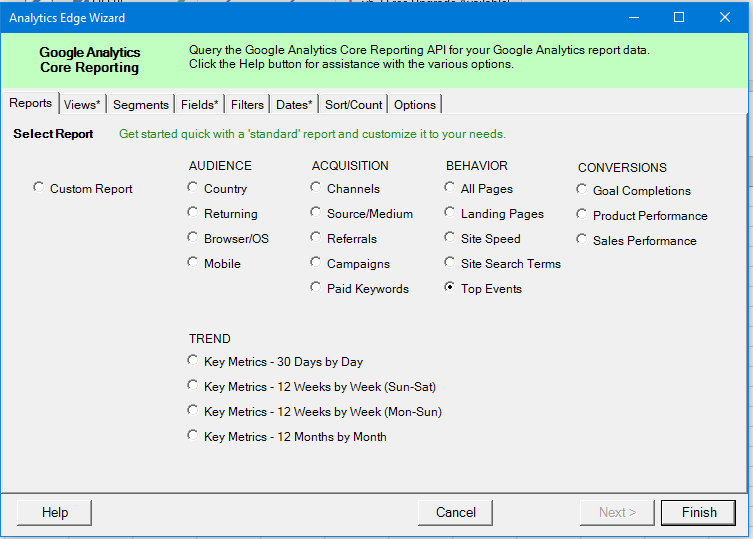
Task: Click the Finish button
Action: (x=698, y=513)
